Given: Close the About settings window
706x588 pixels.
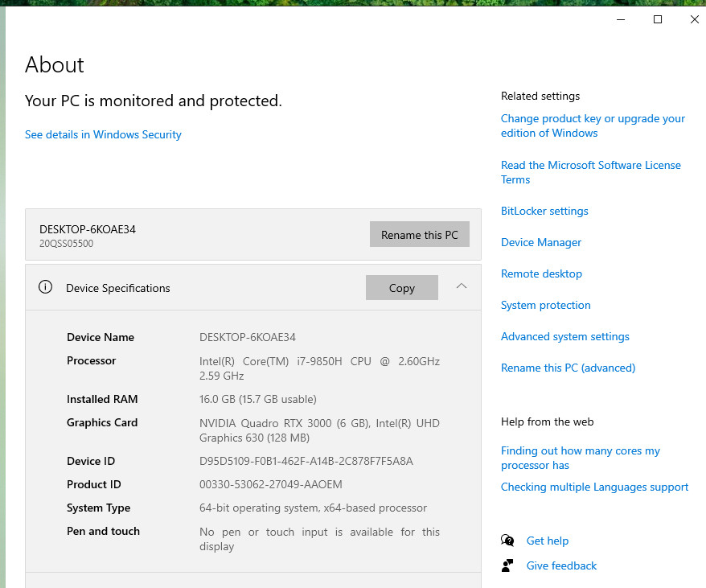Looking at the screenshot, I should tap(694, 19).
